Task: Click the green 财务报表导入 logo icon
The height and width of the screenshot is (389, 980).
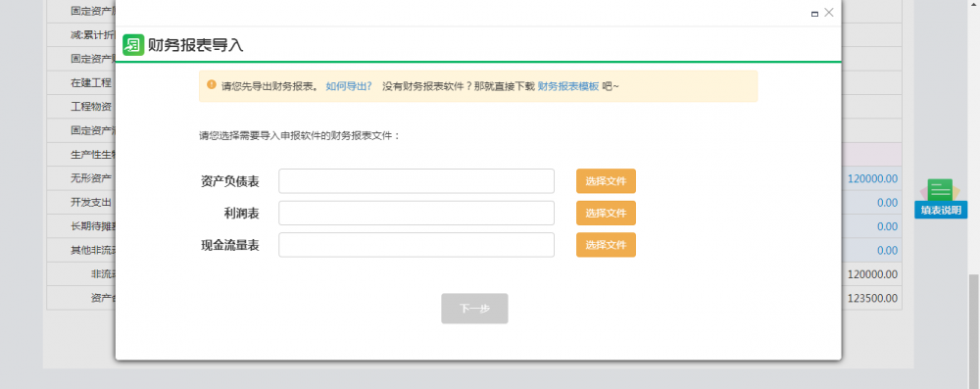Action: pos(133,45)
